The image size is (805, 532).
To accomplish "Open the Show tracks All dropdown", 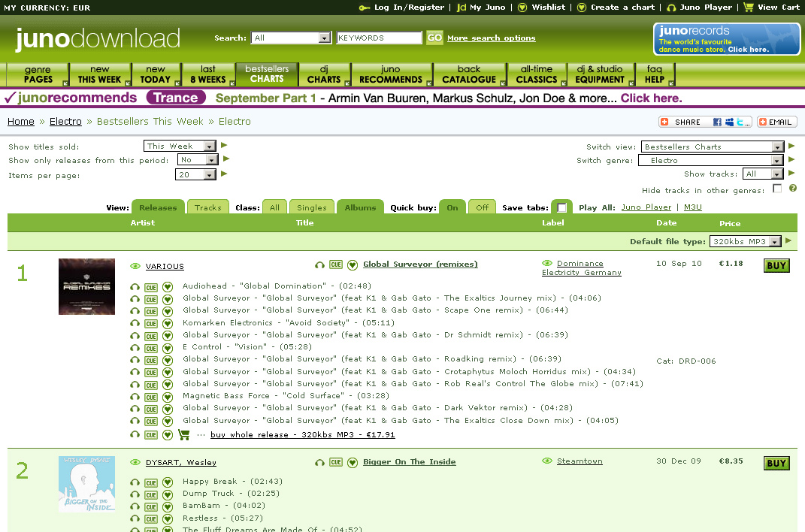I will tap(763, 174).
